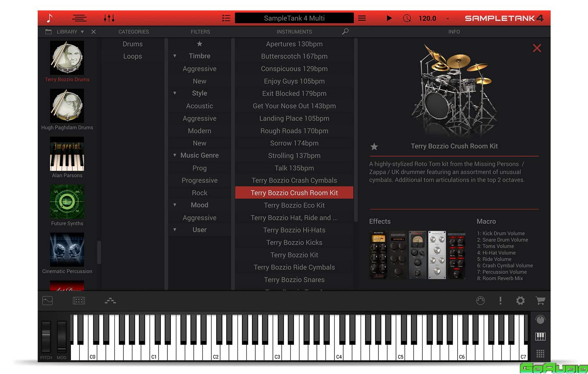Viewport: 588px width, 374px height.
Task: Collapse the Mood filter group
Action: click(175, 205)
